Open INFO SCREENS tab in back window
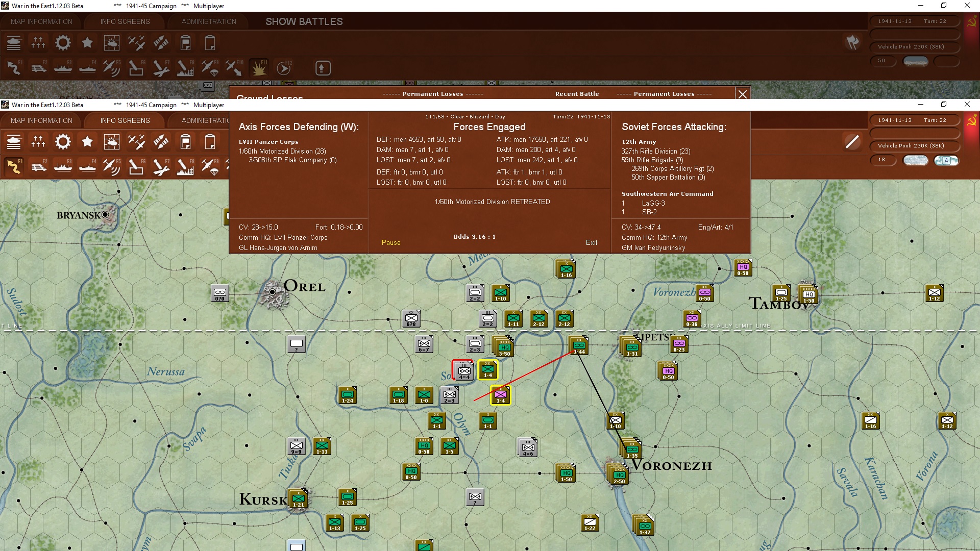This screenshot has width=980, height=551. [x=125, y=21]
